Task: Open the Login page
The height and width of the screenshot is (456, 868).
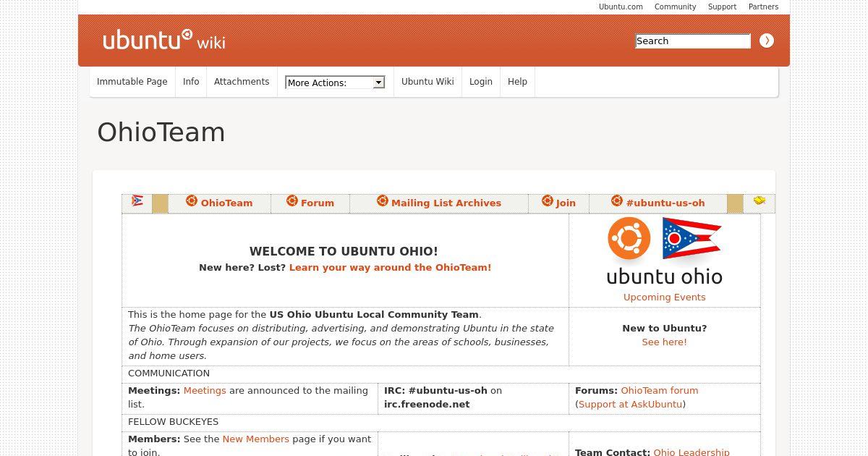Action: pos(481,82)
